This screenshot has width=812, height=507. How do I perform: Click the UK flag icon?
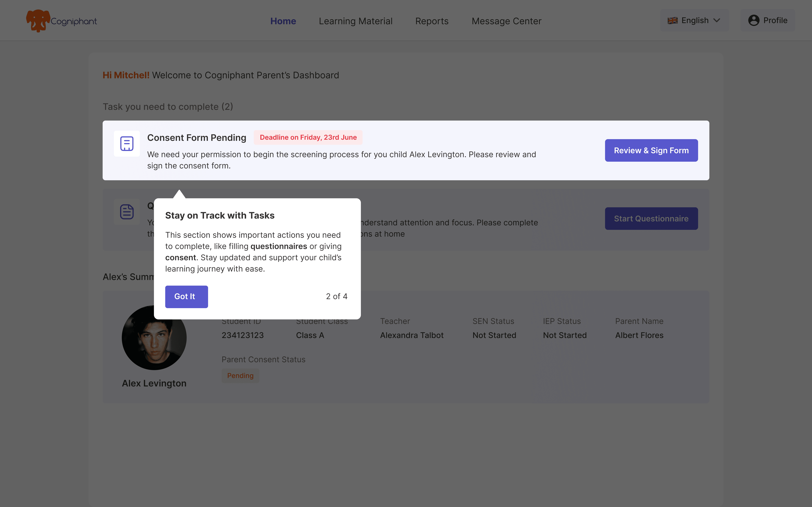[x=672, y=20]
